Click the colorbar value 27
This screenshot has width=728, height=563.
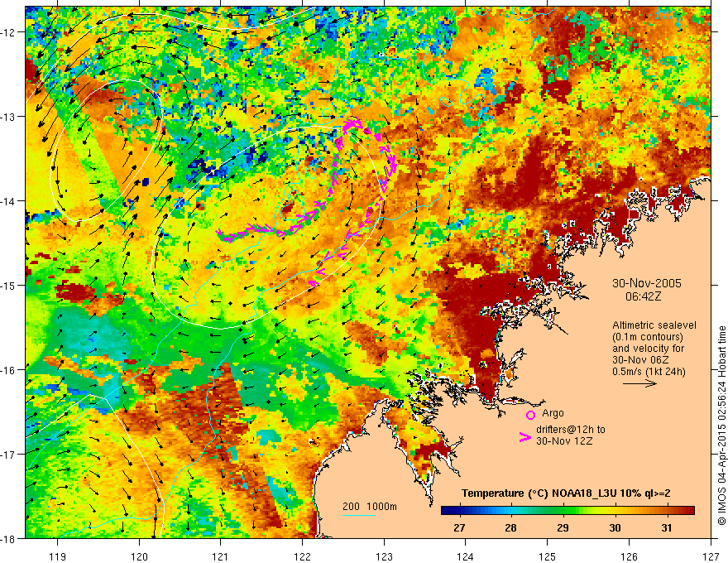[x=459, y=528]
